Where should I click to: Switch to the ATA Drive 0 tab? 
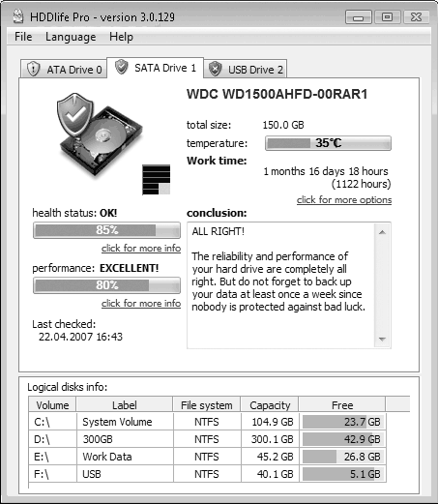64,69
